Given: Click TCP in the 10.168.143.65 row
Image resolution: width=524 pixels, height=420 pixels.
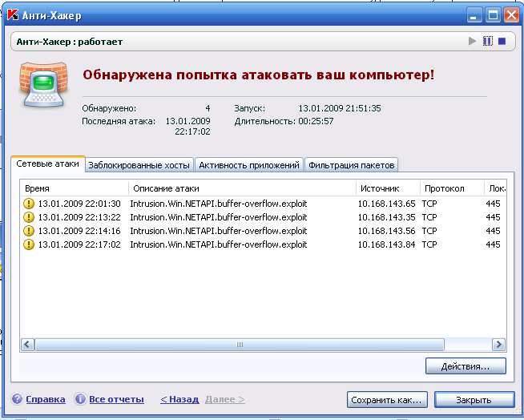Looking at the screenshot, I should [x=429, y=204].
